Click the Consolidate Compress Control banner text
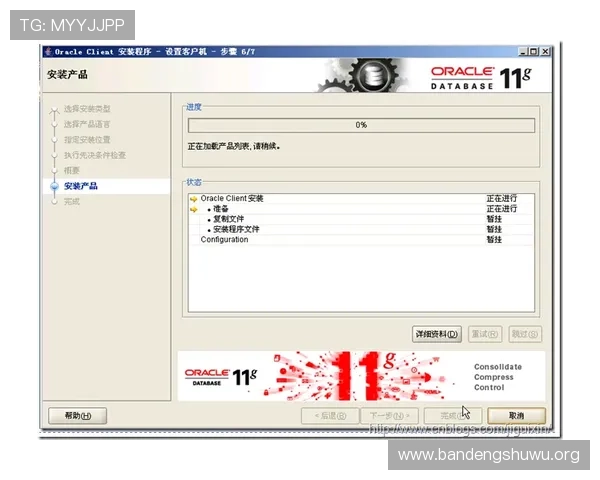 click(497, 377)
